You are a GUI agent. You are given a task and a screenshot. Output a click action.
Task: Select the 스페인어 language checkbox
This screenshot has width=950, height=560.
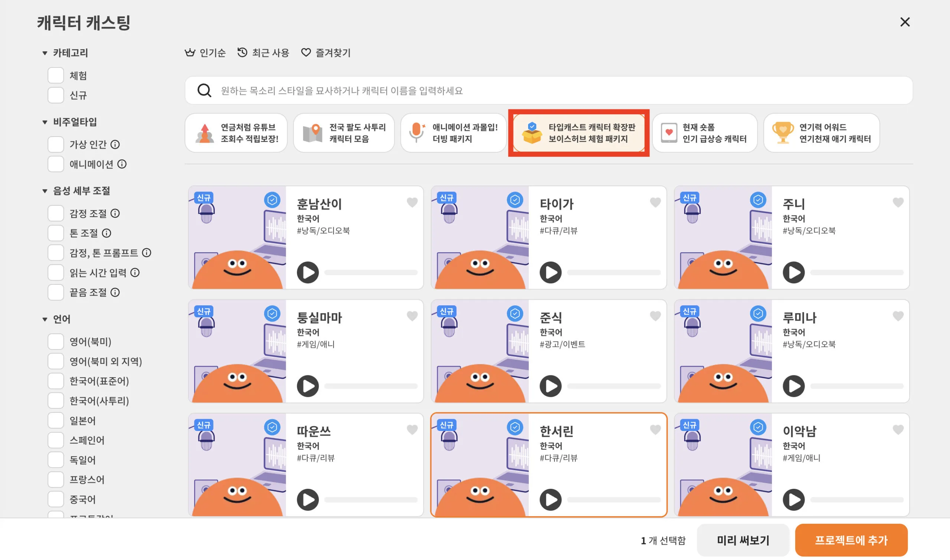point(56,440)
